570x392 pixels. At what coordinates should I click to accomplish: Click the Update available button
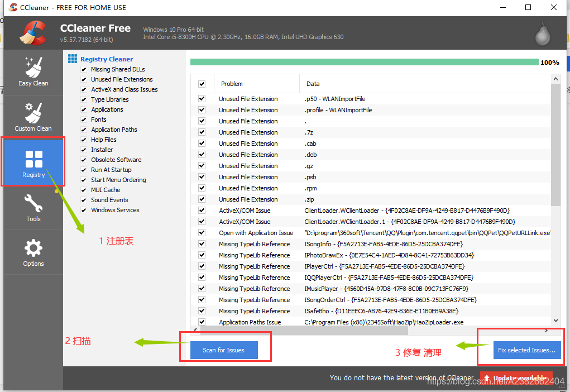[x=516, y=378]
